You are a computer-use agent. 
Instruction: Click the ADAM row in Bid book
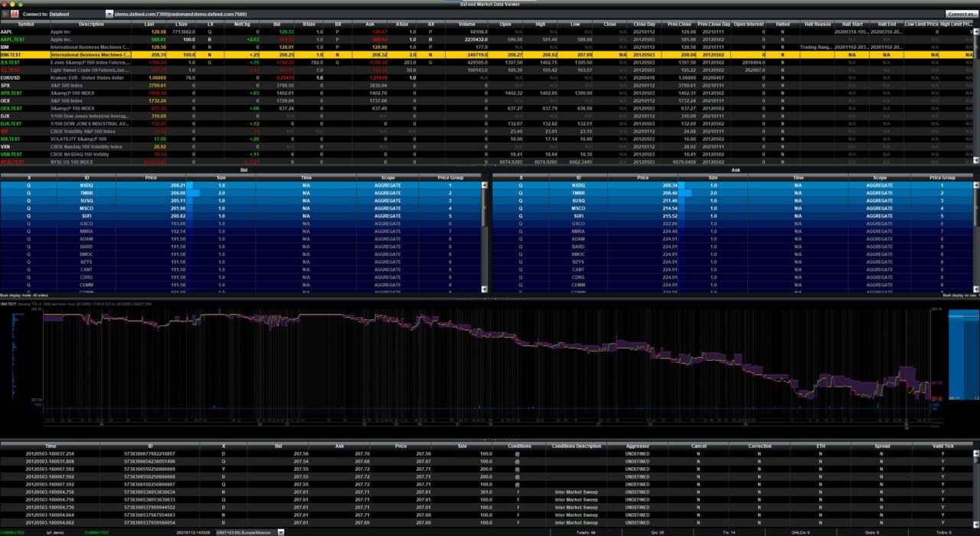240,239
